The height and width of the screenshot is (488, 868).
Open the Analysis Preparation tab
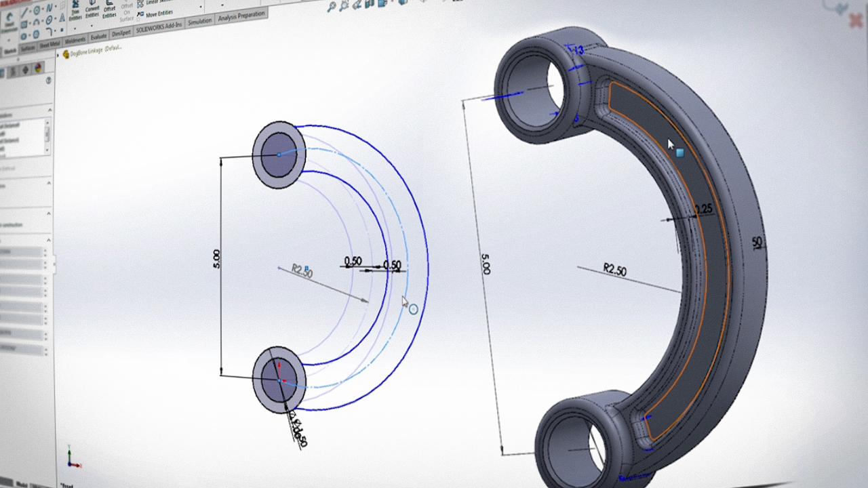click(241, 16)
